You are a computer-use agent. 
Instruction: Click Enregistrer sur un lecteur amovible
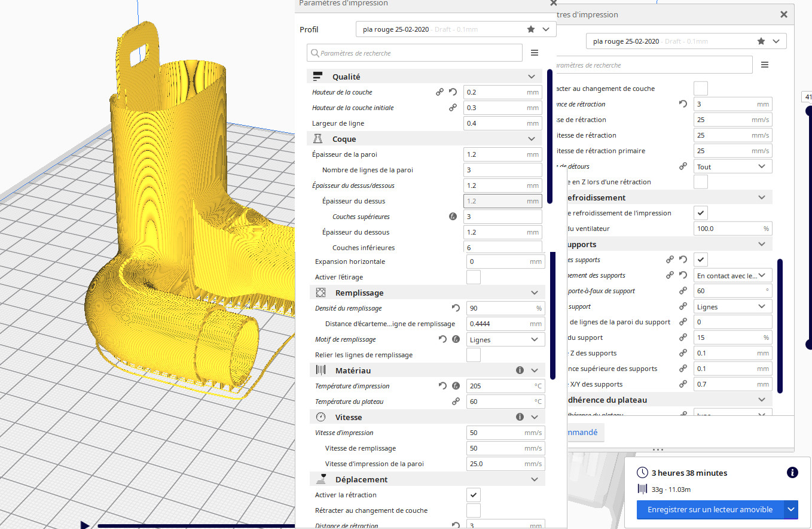click(710, 510)
